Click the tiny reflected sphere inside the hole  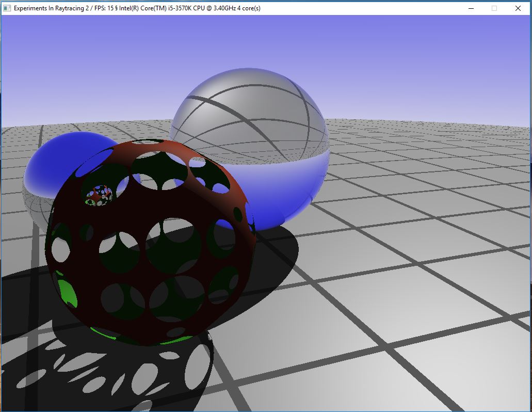[x=98, y=195]
